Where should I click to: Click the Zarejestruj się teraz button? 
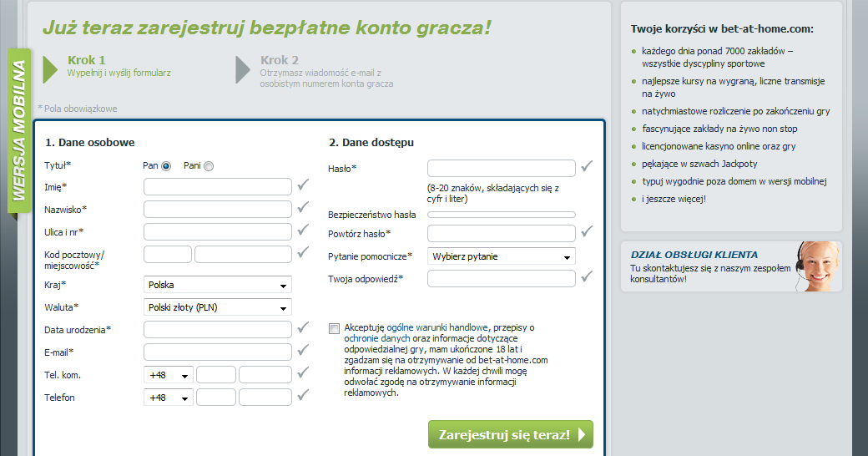click(x=511, y=434)
